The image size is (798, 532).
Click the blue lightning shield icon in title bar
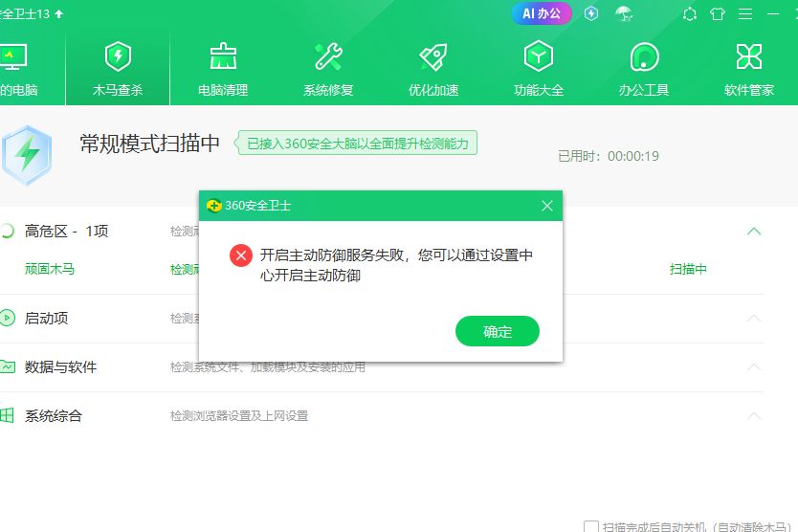[x=591, y=13]
